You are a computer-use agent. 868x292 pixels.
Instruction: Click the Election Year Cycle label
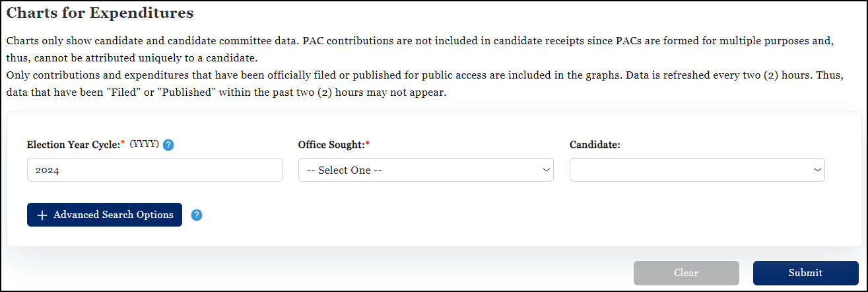click(73, 145)
